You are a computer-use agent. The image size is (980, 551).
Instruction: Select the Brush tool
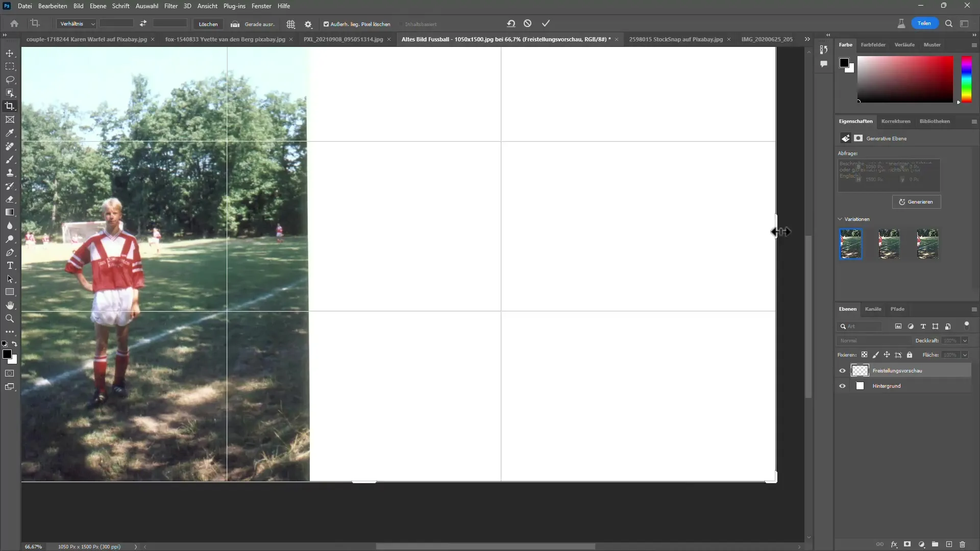pos(10,160)
